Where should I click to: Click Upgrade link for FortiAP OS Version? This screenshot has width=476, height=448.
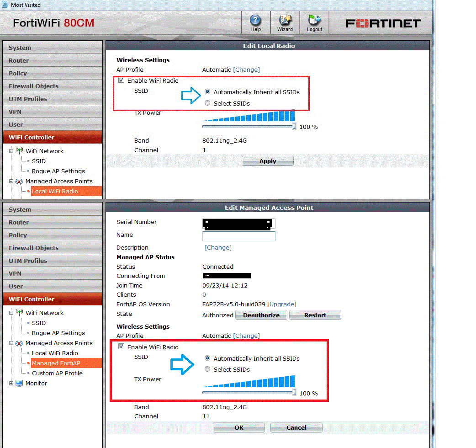pos(282,304)
